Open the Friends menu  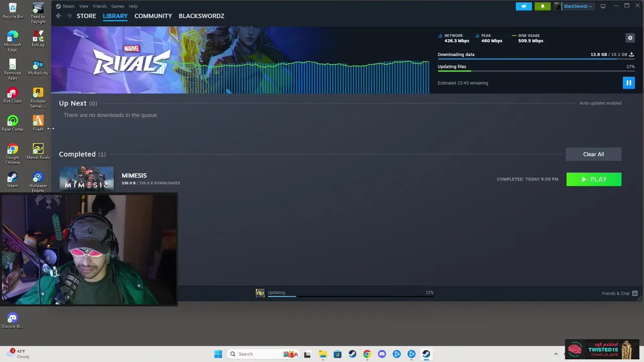(100, 6)
